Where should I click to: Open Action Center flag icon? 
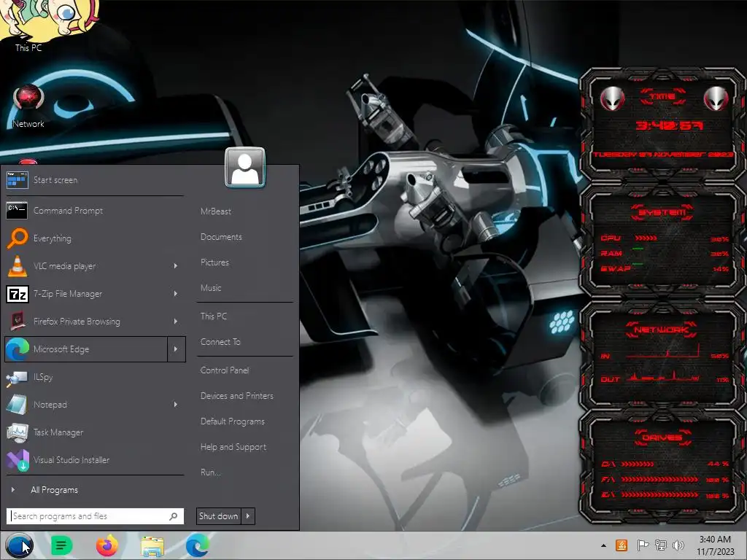pyautogui.click(x=643, y=545)
